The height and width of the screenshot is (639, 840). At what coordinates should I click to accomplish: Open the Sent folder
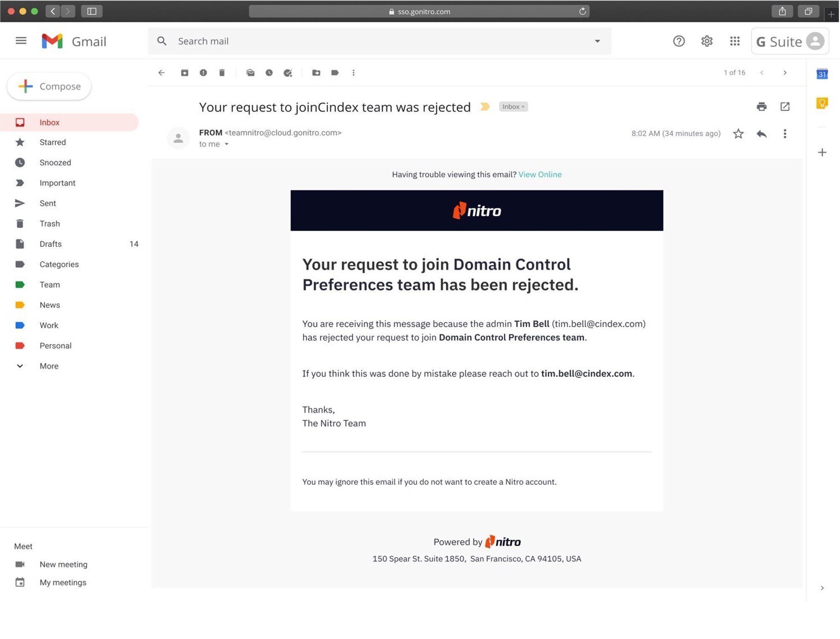click(48, 203)
